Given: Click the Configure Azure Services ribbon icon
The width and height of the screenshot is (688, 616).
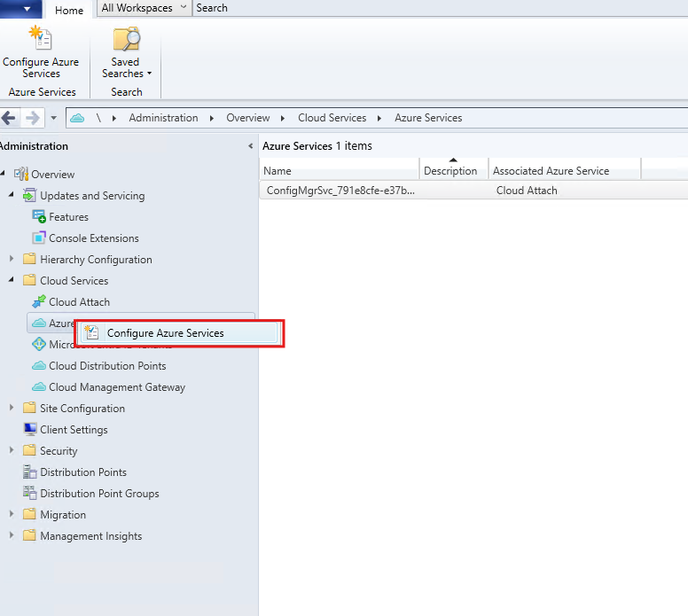Looking at the screenshot, I should coord(40,39).
